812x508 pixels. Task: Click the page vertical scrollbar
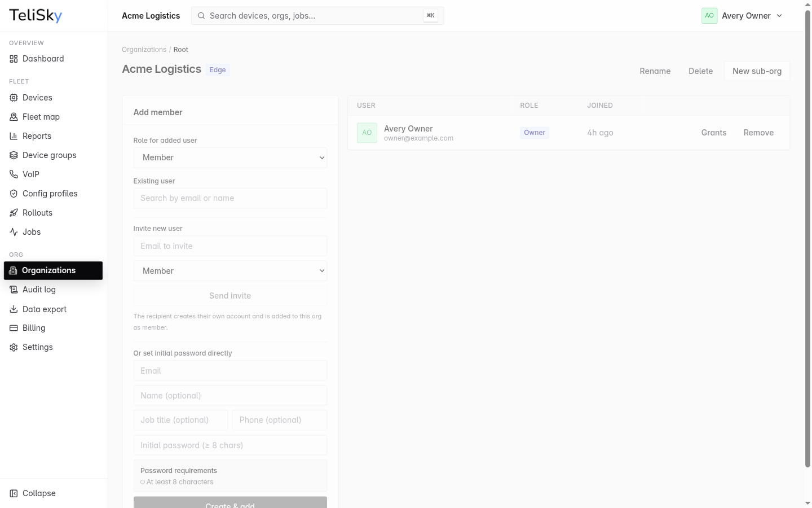tap(807, 238)
